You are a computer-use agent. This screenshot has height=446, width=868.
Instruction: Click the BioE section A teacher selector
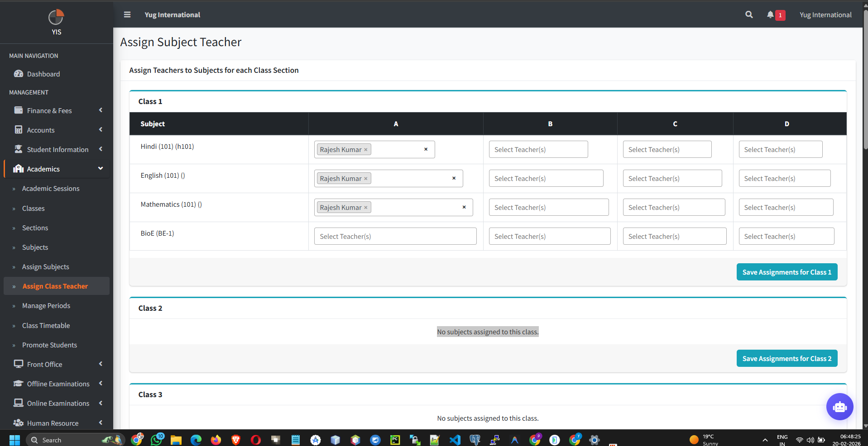pos(395,236)
